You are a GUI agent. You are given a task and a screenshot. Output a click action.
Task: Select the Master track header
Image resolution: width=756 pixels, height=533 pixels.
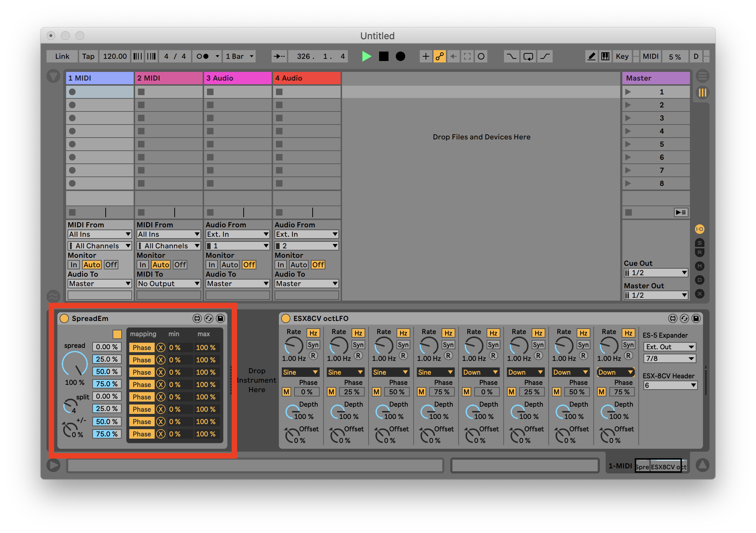tap(655, 78)
